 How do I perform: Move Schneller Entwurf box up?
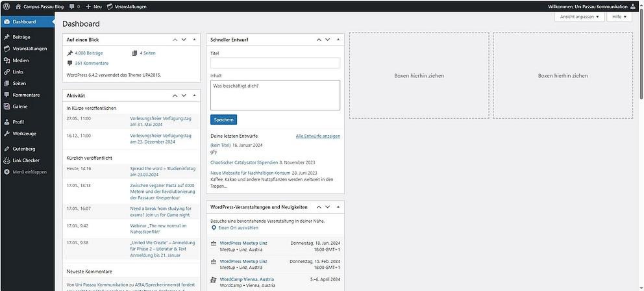tap(319, 40)
